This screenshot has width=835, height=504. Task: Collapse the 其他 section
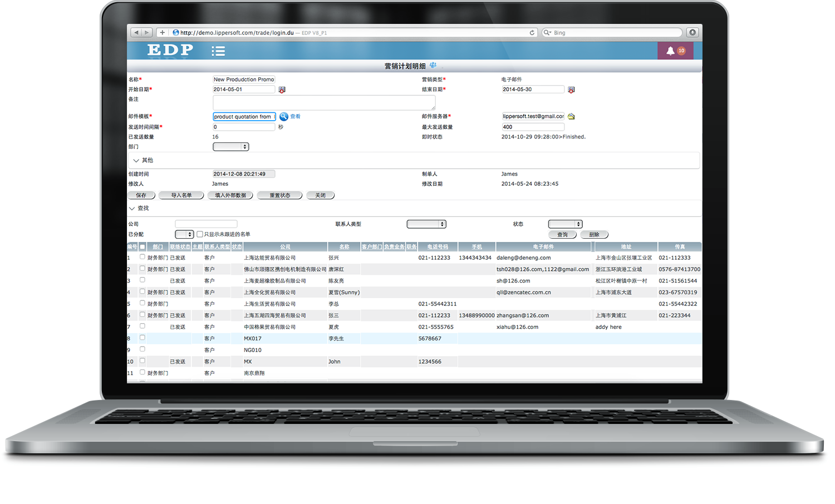pos(136,160)
